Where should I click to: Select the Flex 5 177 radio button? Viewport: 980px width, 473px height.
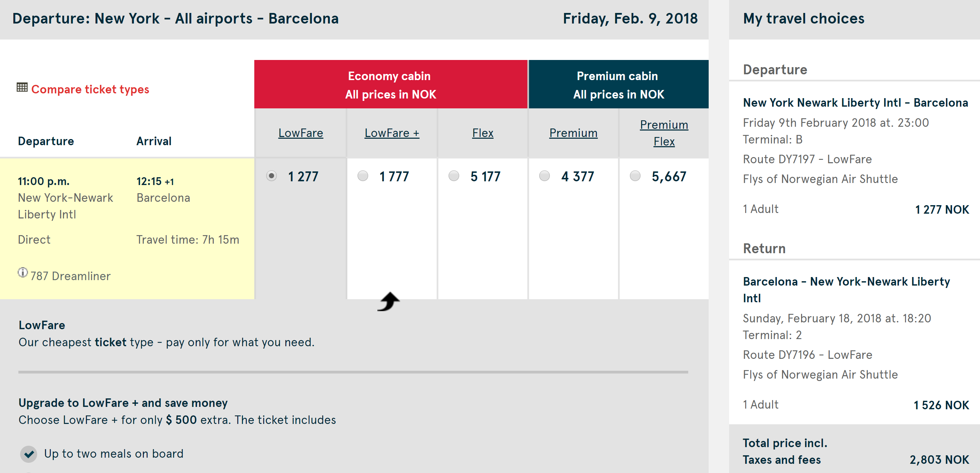point(454,176)
